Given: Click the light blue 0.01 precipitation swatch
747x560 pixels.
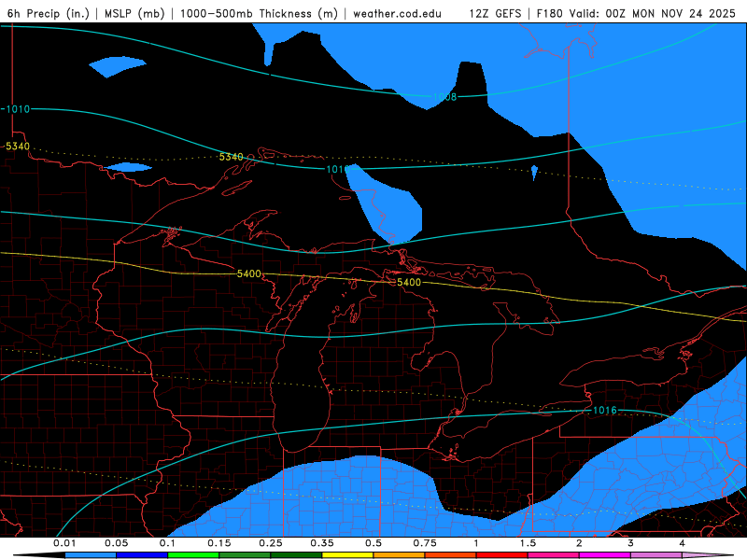Looking at the screenshot, I should 91,555.
